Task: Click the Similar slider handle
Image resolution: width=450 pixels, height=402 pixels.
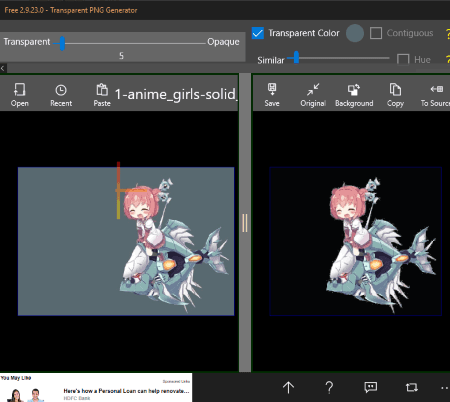Action: tap(296, 58)
